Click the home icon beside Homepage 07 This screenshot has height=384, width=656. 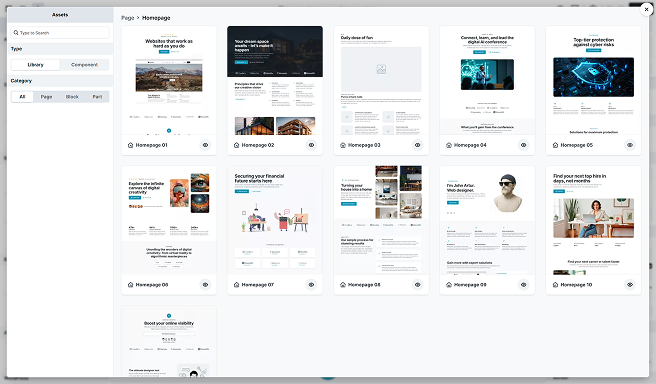tap(236, 285)
